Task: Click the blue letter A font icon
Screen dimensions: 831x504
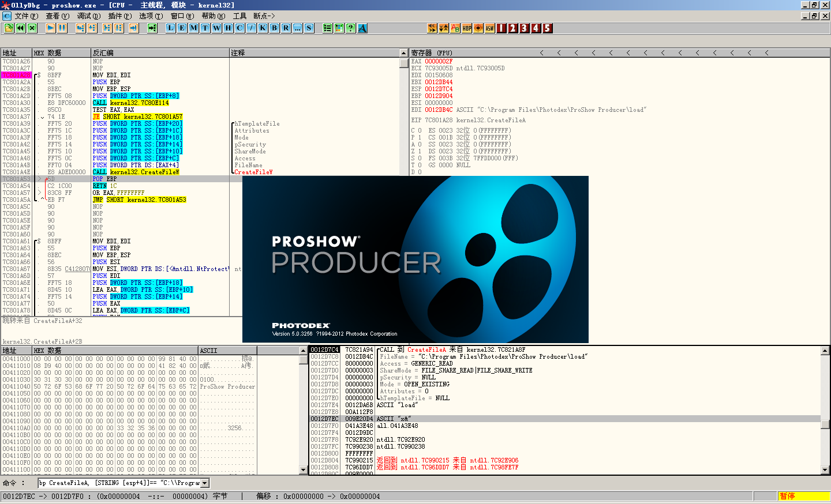Action: tap(362, 28)
